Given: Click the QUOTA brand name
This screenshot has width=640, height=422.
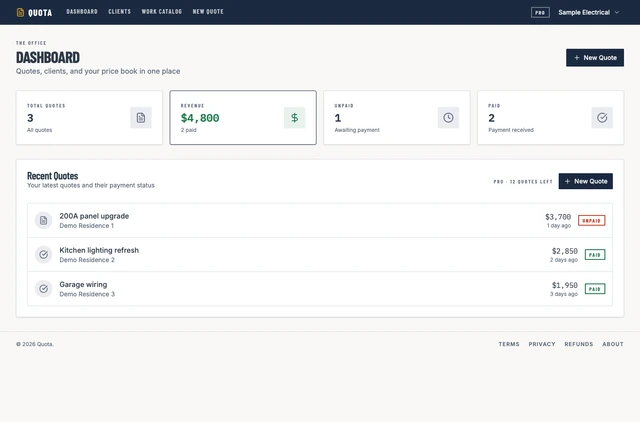Looking at the screenshot, I should tap(40, 13).
